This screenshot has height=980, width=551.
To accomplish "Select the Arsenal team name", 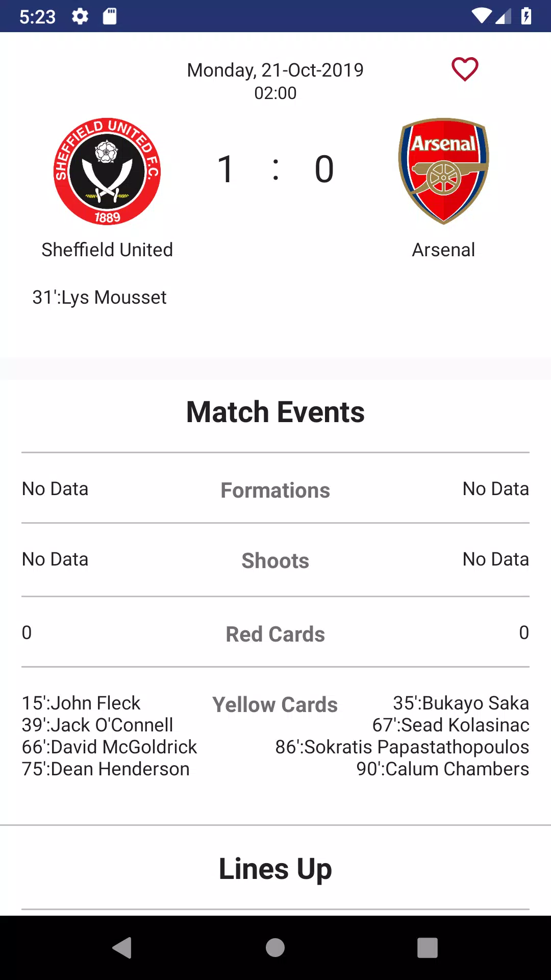I will (443, 250).
